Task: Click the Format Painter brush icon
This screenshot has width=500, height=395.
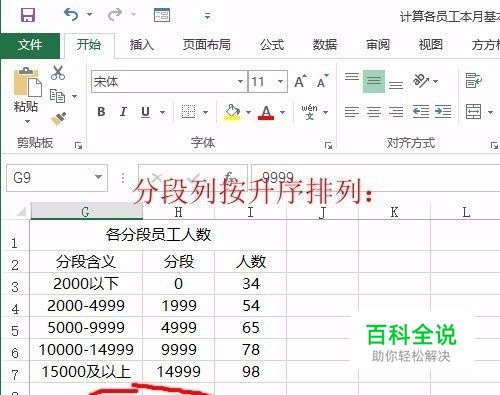Action: coord(58,119)
